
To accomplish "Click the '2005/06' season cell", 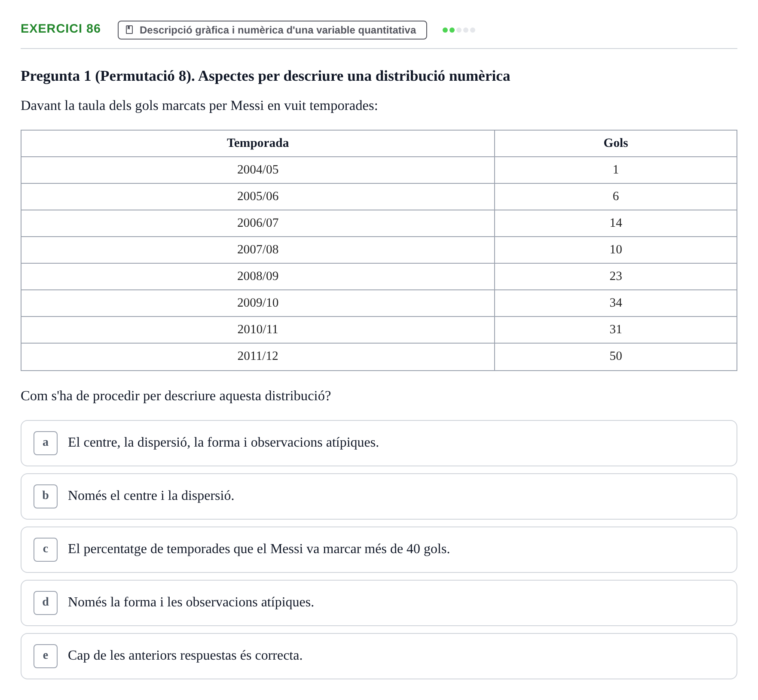I will click(258, 197).
